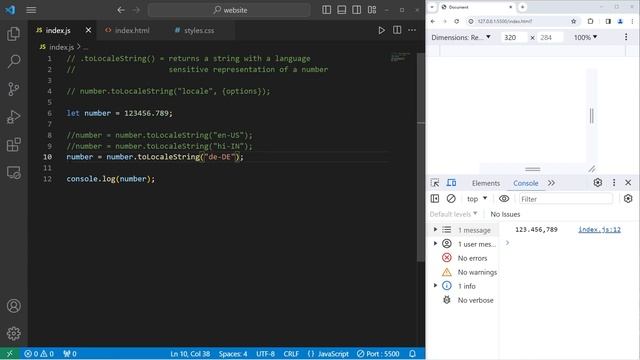Open editor More Actions ellipsis
Image resolution: width=640 pixels, height=360 pixels.
[x=412, y=30]
